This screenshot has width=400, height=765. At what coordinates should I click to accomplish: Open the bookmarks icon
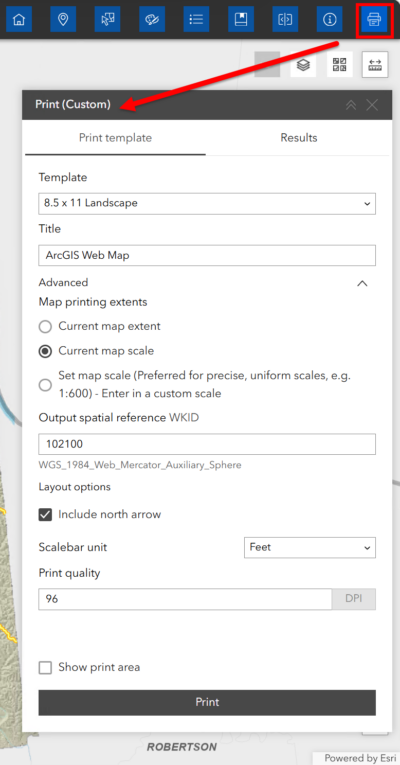tap(241, 19)
